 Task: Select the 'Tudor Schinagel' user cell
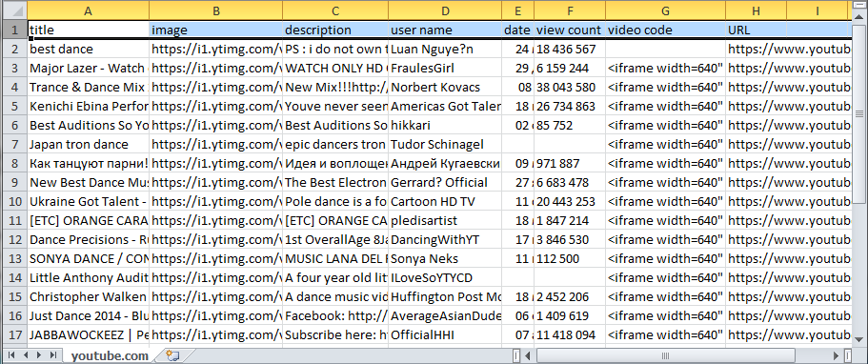[445, 145]
